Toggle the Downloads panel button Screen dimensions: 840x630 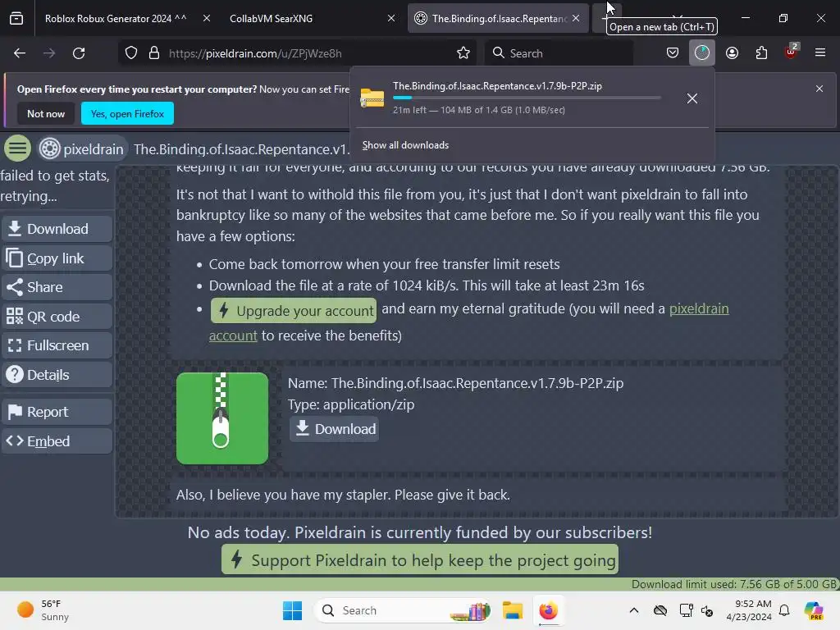click(x=702, y=53)
